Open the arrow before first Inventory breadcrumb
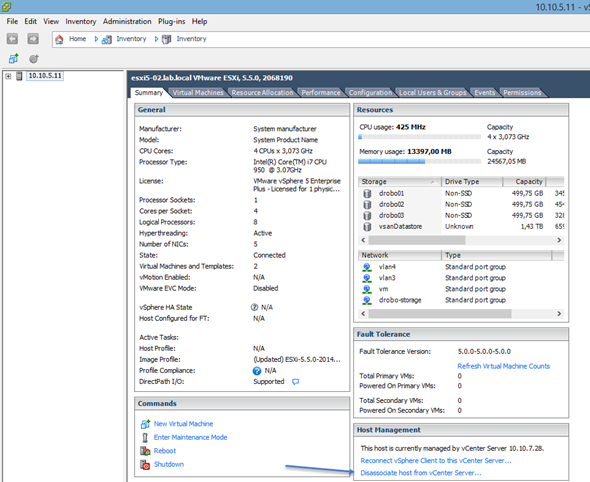 [96, 39]
